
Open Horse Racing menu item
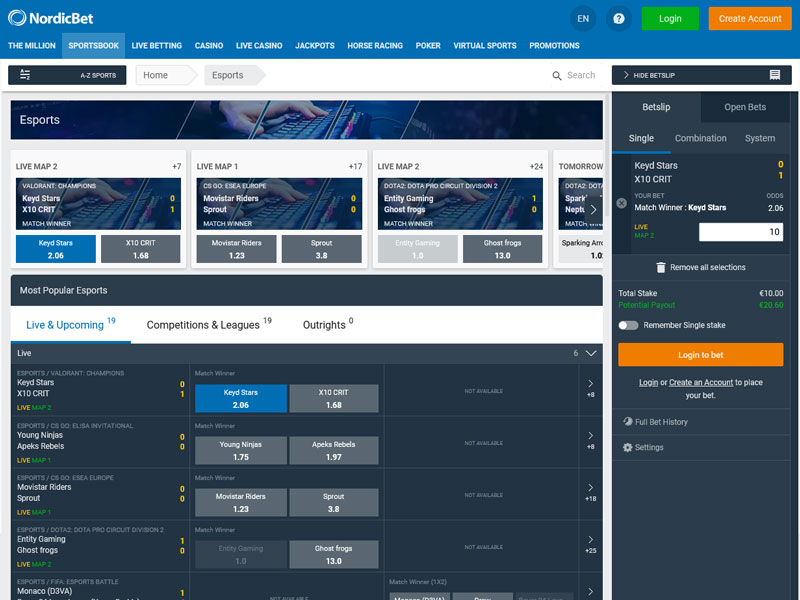[x=375, y=45]
